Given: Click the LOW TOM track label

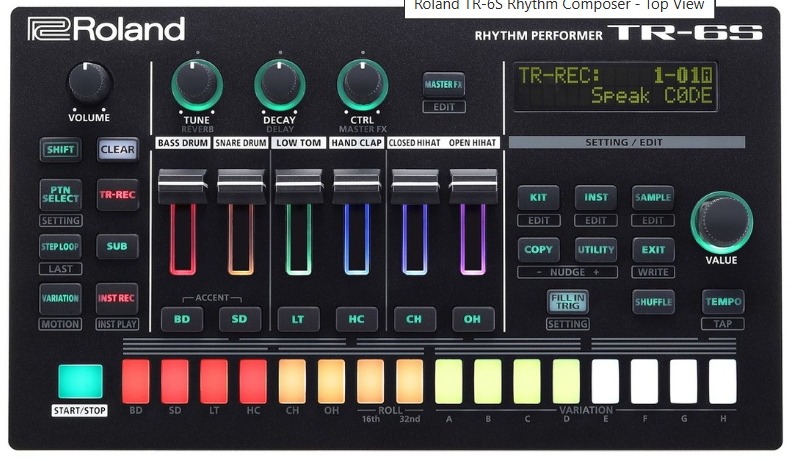Looking at the screenshot, I should click(x=299, y=143).
